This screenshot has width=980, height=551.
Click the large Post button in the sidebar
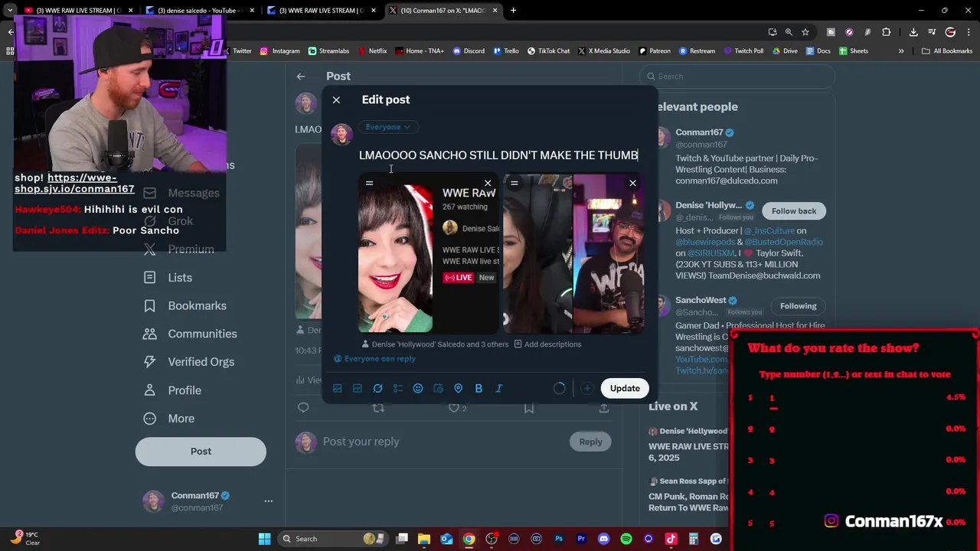pos(201,452)
